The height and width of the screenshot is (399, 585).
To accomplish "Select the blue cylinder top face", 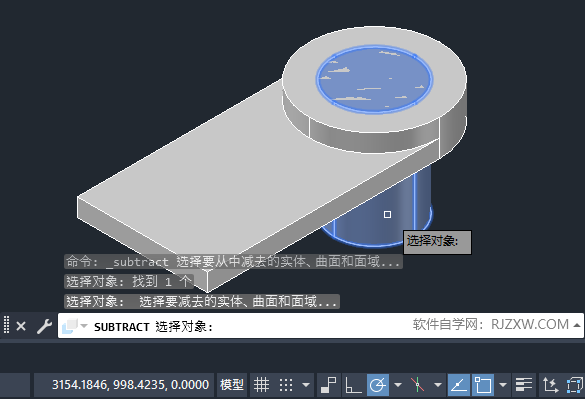I will [374, 80].
